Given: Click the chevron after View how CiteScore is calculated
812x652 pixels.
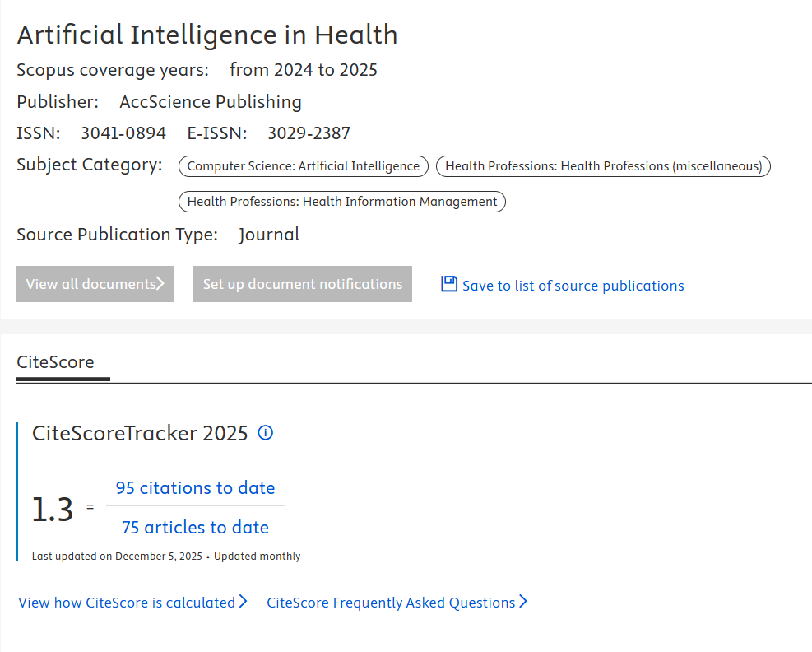Looking at the screenshot, I should pos(244,602).
